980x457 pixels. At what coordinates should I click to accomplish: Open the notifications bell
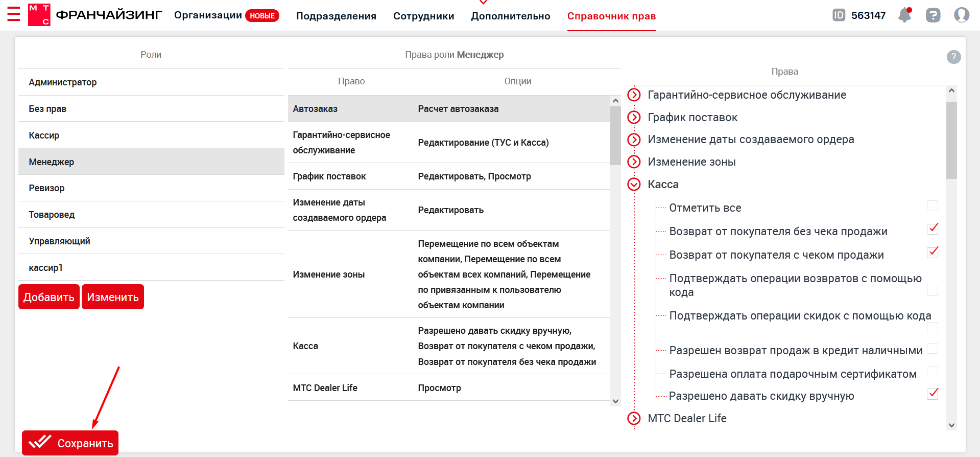(x=905, y=15)
